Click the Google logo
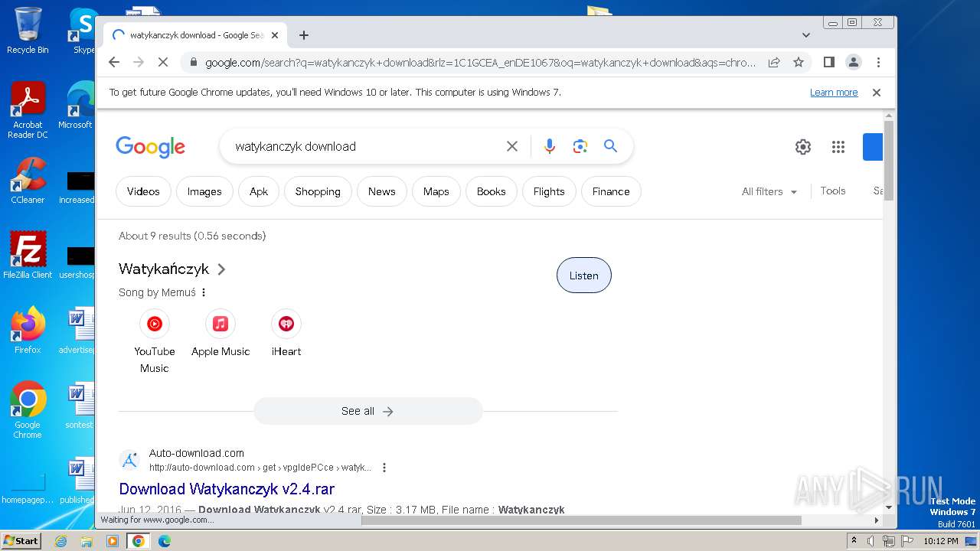Viewport: 980px width, 551px height. point(150,146)
